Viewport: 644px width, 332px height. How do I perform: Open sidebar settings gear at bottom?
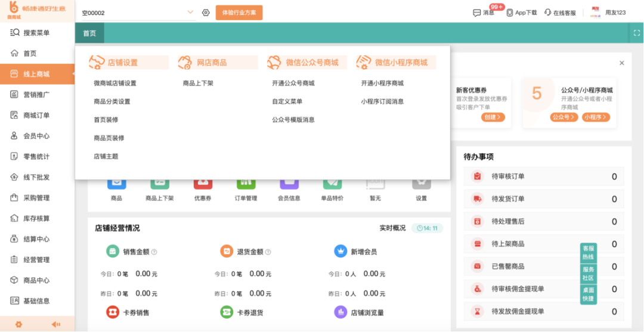click(18, 324)
